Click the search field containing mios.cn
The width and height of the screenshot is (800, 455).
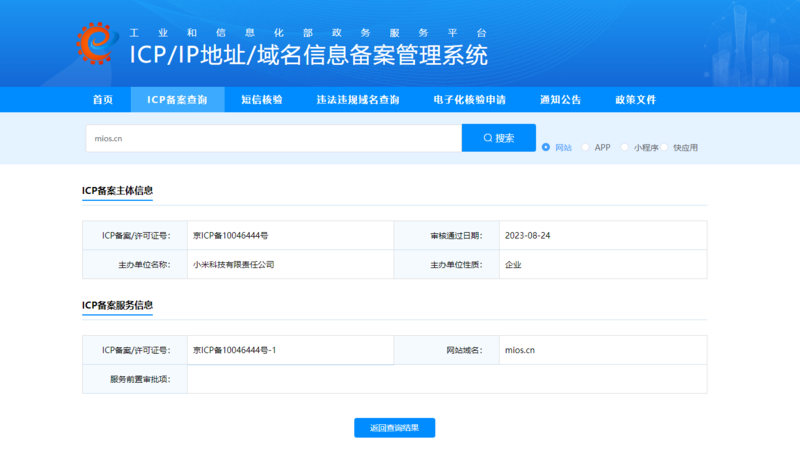[x=273, y=138]
